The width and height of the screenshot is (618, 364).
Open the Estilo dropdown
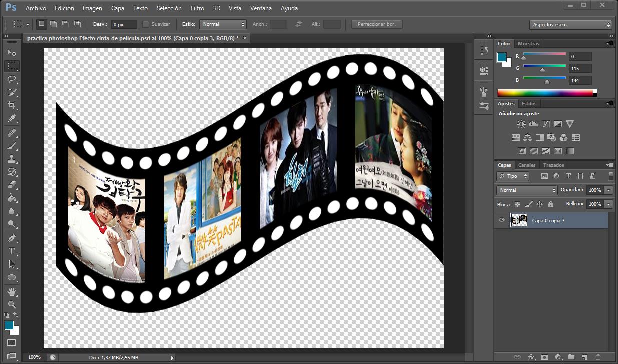click(x=223, y=24)
